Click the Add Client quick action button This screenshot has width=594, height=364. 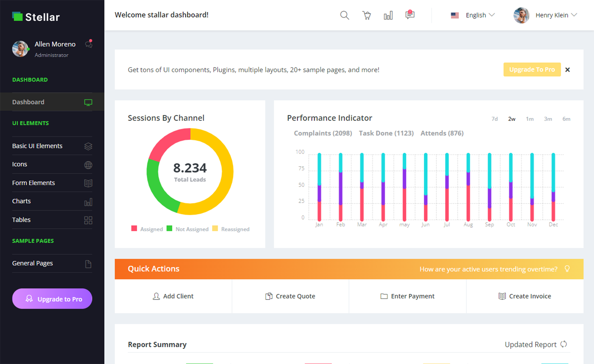tap(173, 296)
